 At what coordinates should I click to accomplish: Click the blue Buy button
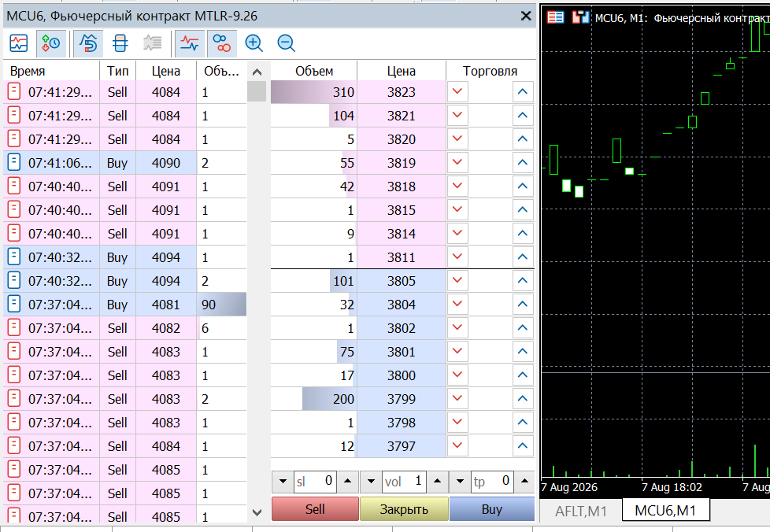[x=492, y=509]
